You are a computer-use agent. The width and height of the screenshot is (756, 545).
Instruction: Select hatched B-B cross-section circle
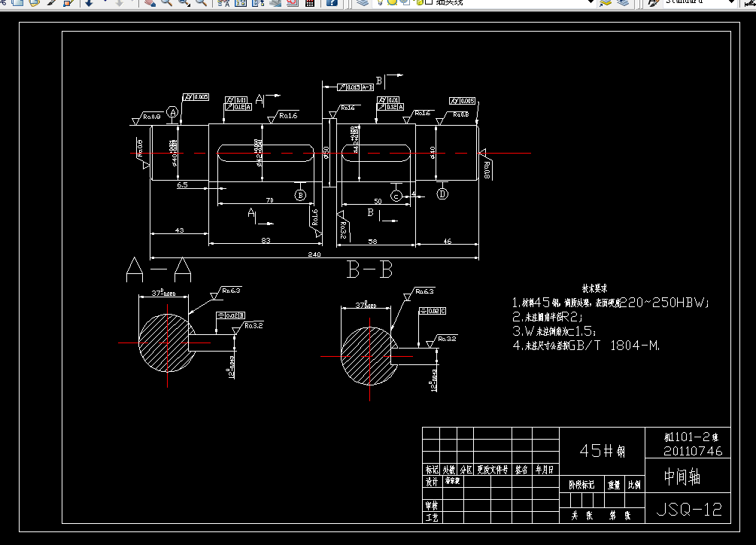click(369, 356)
